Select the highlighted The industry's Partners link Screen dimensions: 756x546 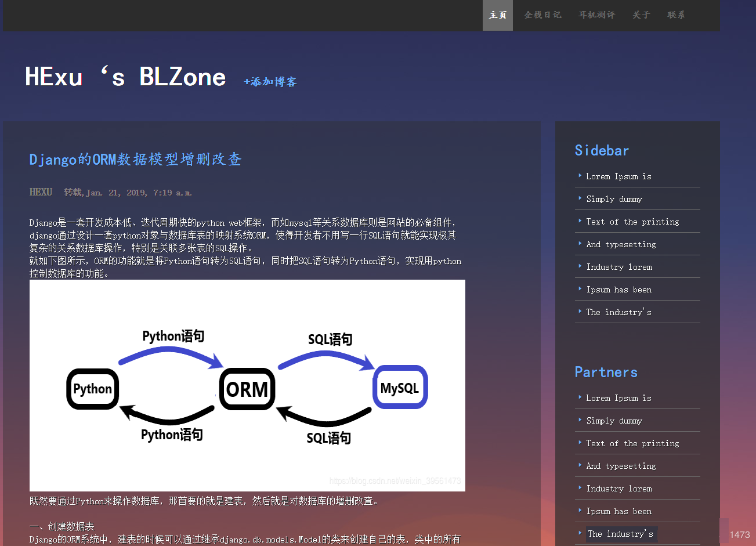click(620, 534)
